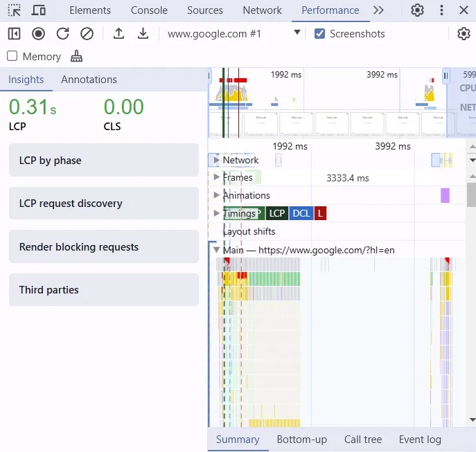Image resolution: width=476 pixels, height=452 pixels.
Task: Click the Layout shifts track label
Action: (x=249, y=231)
